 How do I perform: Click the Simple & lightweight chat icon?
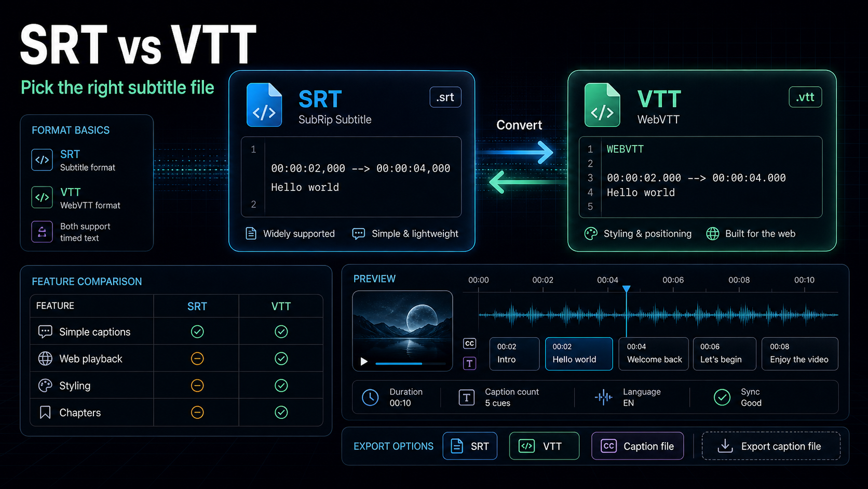[358, 233]
